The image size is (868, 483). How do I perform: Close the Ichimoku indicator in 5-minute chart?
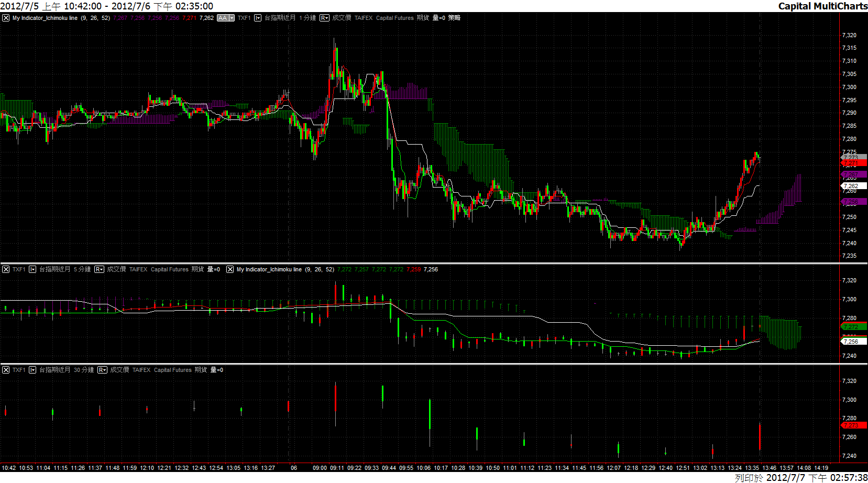(x=230, y=269)
